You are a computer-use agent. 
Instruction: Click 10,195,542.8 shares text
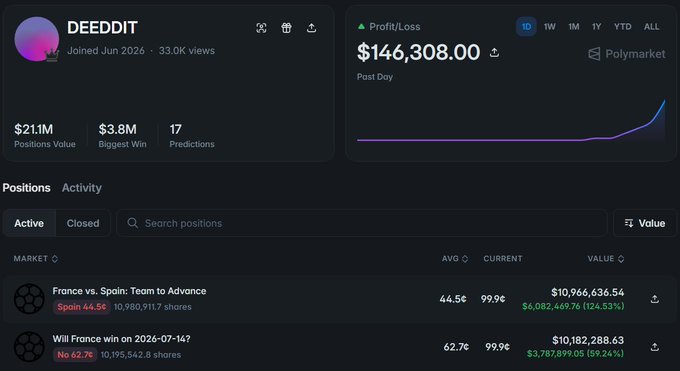141,355
